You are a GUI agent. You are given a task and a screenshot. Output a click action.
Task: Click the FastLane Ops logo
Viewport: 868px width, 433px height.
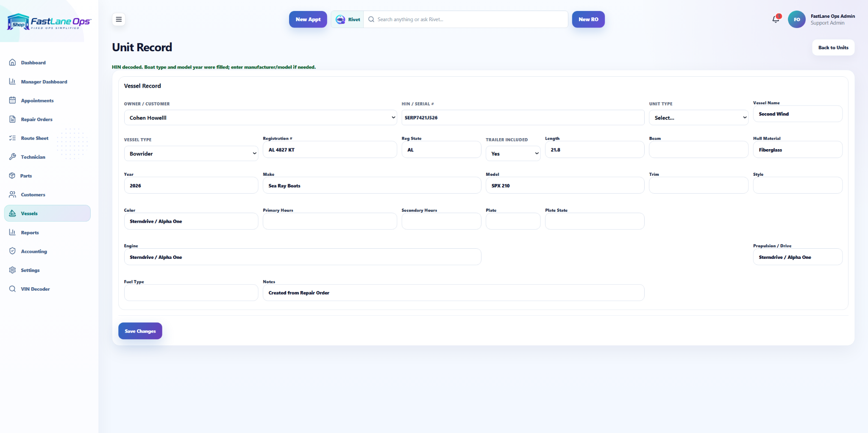(49, 22)
